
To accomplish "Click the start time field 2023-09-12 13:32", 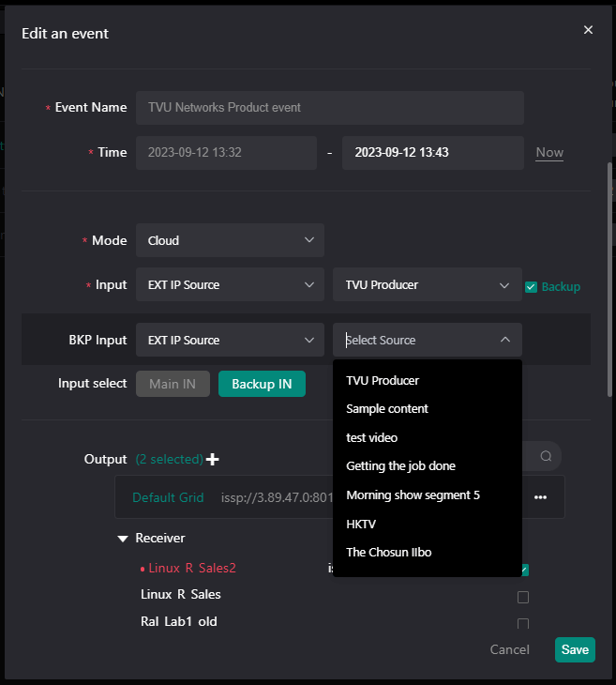I will [x=226, y=152].
